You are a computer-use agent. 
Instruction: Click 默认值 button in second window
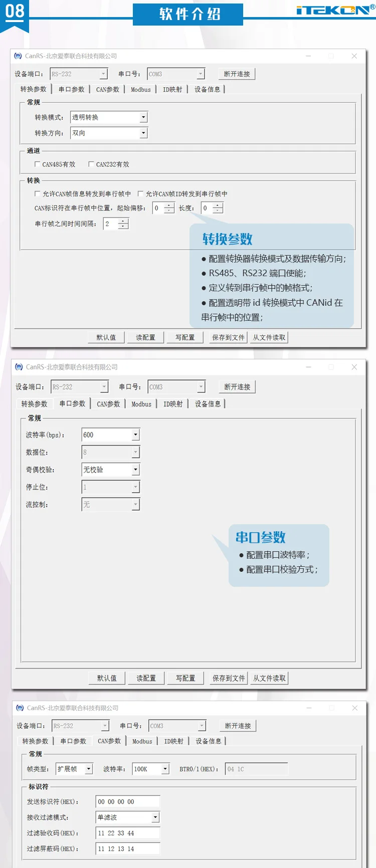pyautogui.click(x=106, y=678)
